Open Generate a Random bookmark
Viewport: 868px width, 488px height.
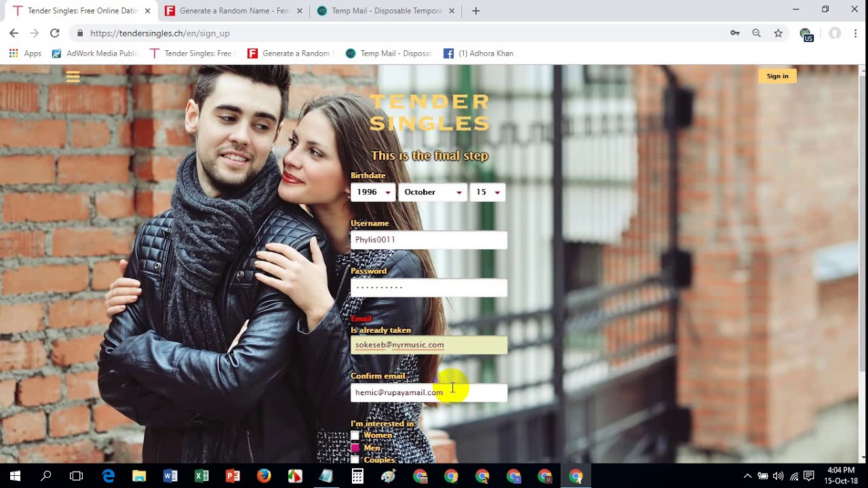290,54
